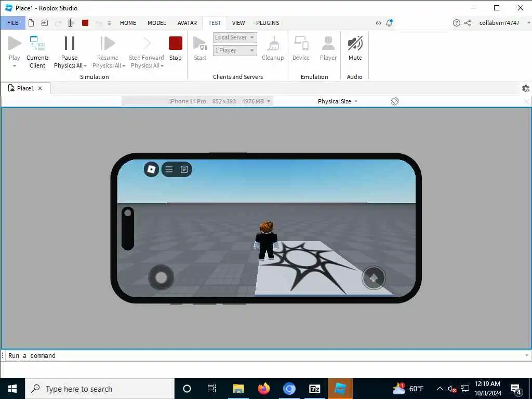
Task: Open Cortana circle icon on taskbar
Action: [187, 389]
